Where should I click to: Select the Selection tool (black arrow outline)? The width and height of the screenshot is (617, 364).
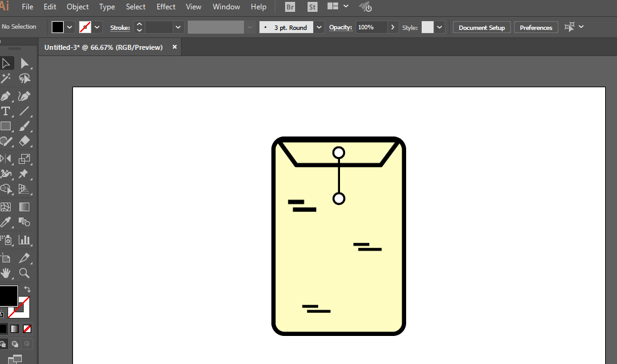coord(6,63)
